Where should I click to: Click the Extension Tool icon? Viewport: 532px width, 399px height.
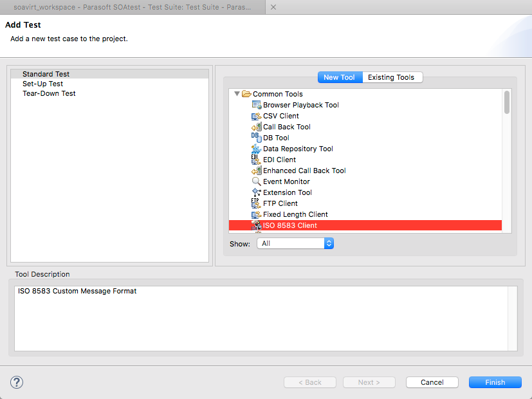(x=257, y=192)
